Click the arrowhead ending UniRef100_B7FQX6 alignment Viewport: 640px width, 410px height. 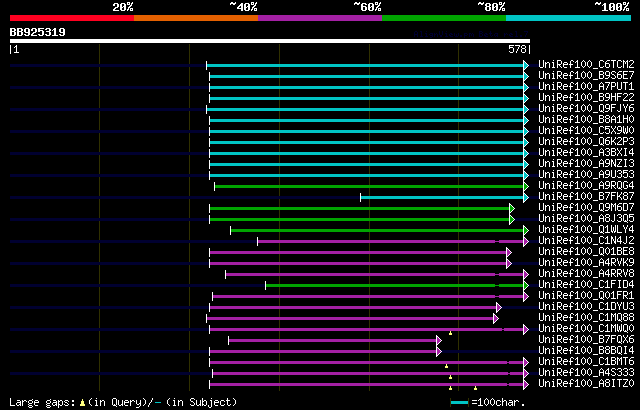tap(439, 340)
